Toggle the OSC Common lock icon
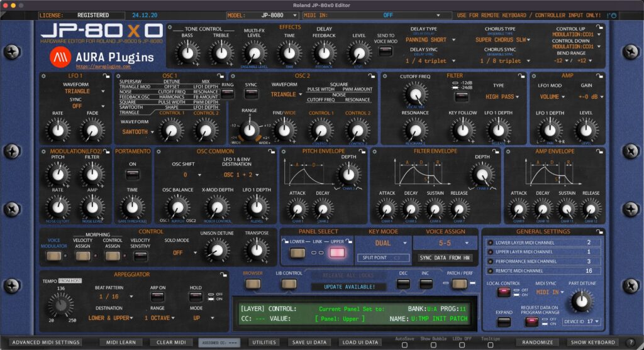 coord(272,151)
